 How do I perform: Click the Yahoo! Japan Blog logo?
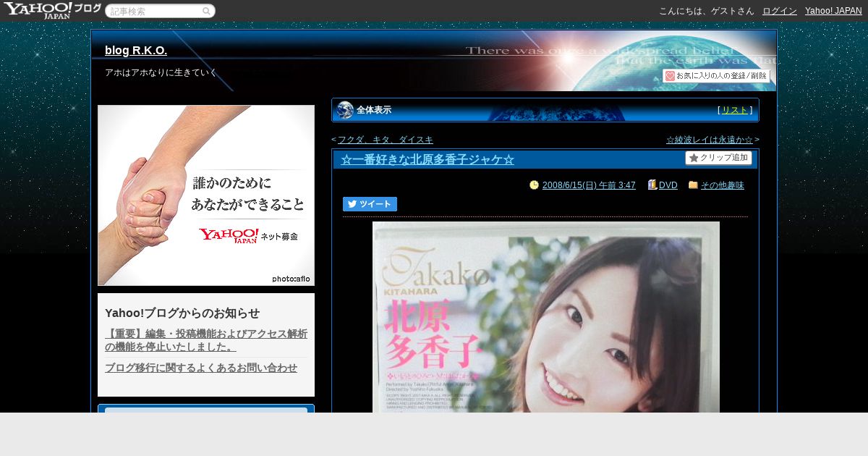(x=52, y=10)
